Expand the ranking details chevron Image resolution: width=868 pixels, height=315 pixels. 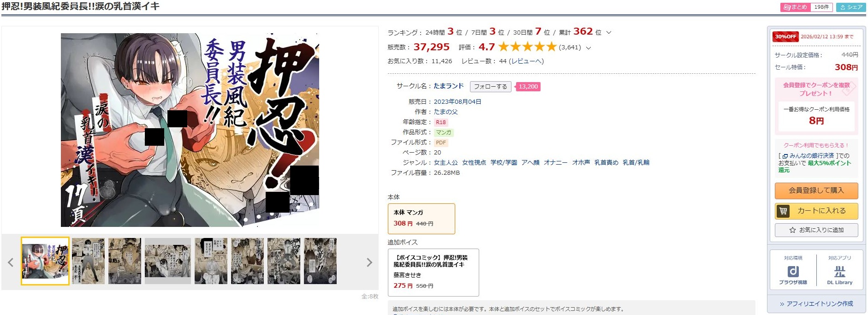coord(608,32)
